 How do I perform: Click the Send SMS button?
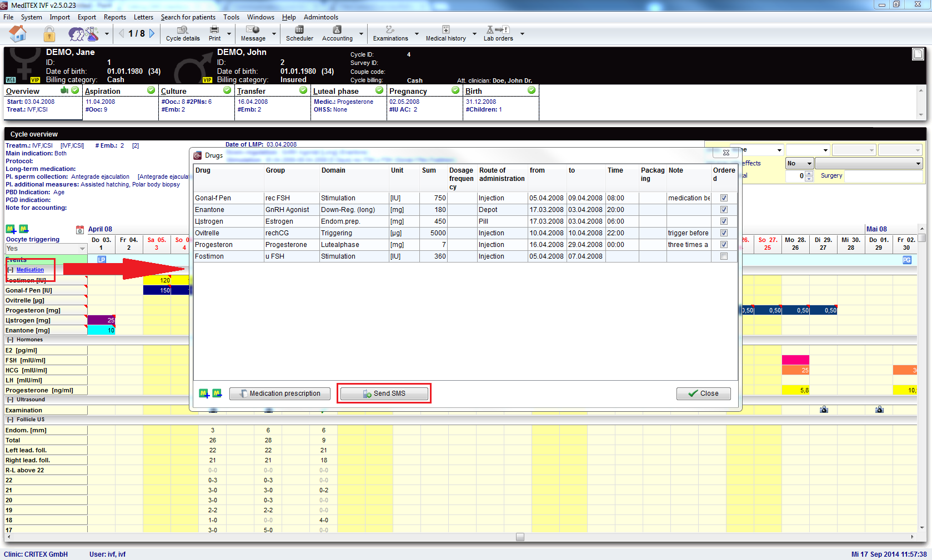384,393
